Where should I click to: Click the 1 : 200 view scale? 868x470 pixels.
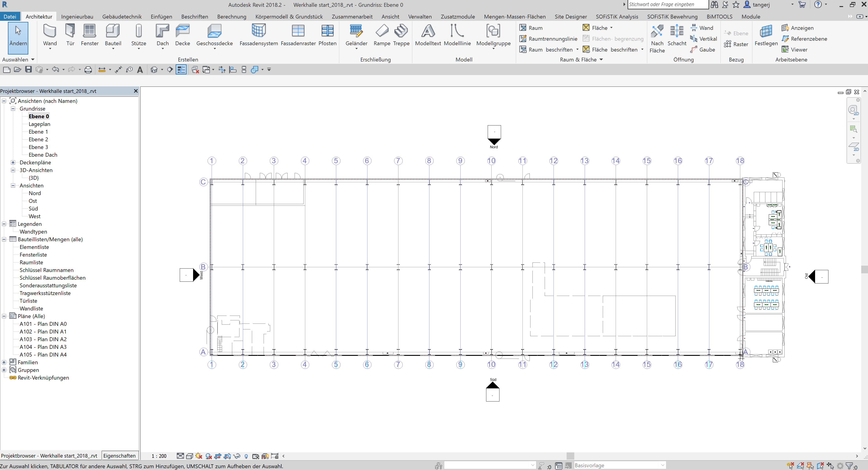click(159, 456)
